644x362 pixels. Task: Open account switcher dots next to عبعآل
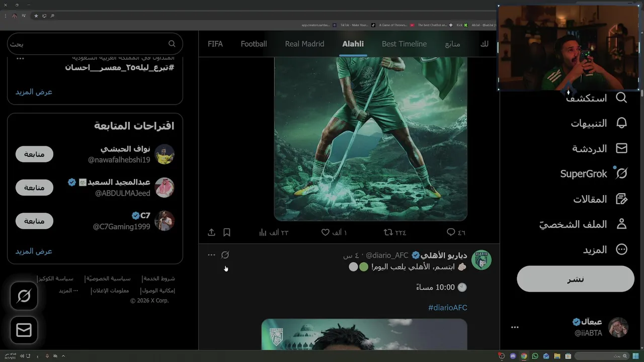point(515,327)
